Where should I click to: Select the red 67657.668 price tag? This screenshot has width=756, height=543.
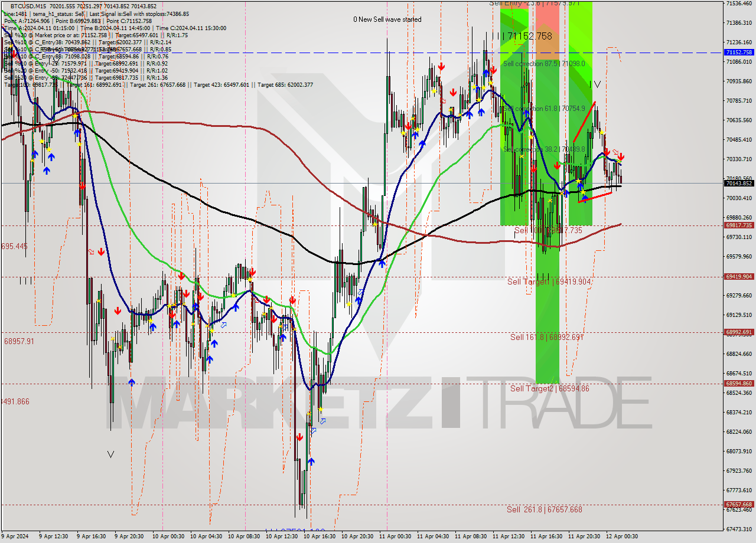pyautogui.click(x=739, y=505)
